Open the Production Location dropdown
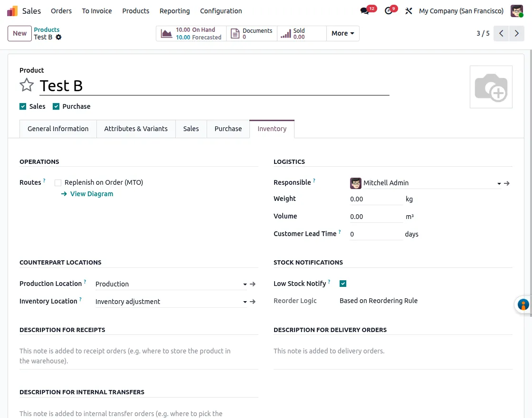The width and height of the screenshot is (532, 418). coord(245,284)
